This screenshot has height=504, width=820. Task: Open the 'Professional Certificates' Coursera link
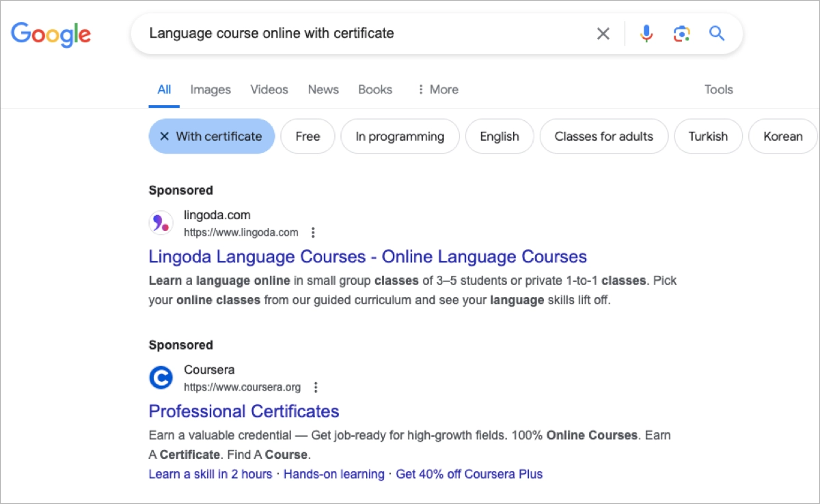tap(244, 411)
